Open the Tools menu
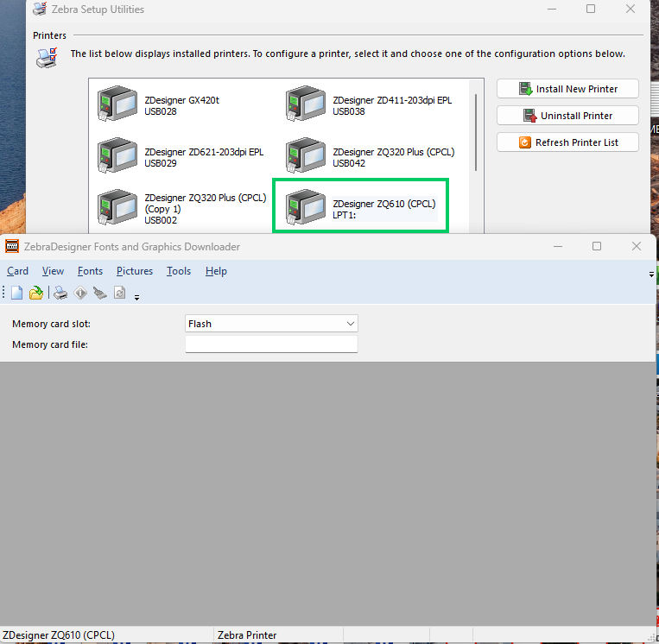The image size is (659, 644). [x=179, y=271]
